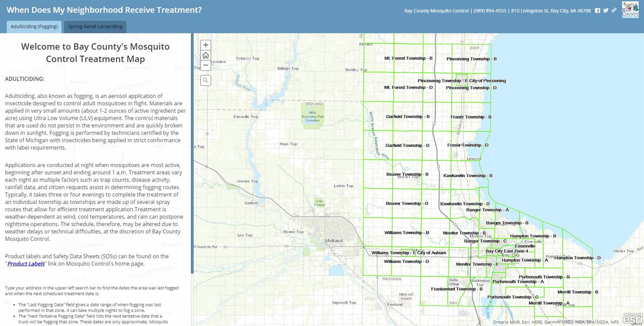
Task: Select Pinconning Township - B zone
Action: point(471,59)
